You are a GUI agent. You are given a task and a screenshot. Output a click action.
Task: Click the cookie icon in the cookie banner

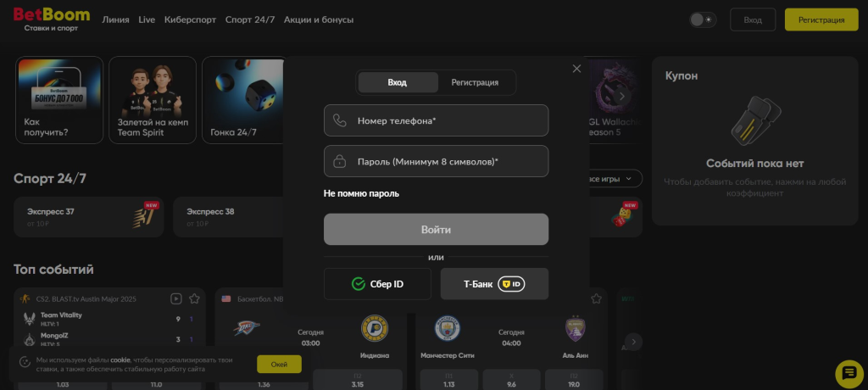click(x=25, y=362)
